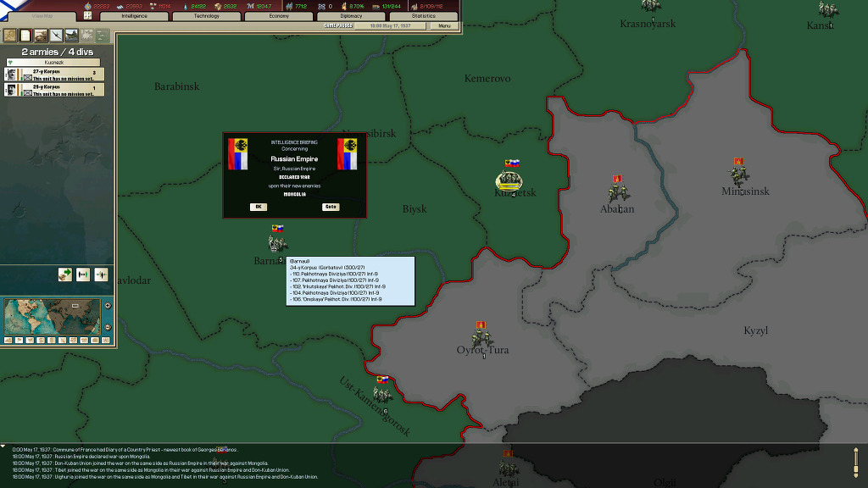Select the Russian army near Ust-Kamenogorsk

point(382,394)
